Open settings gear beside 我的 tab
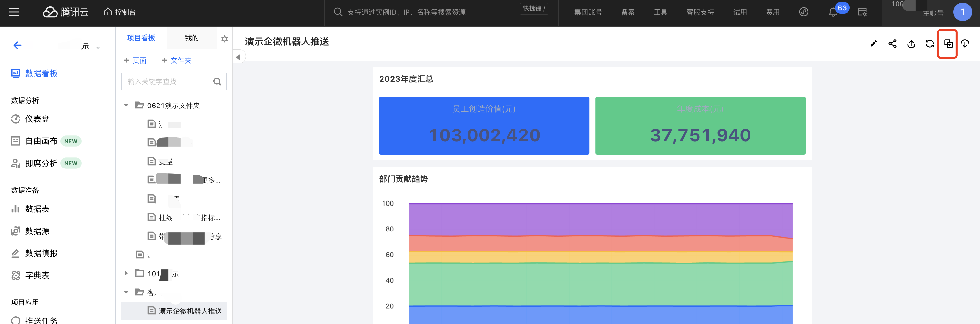The width and height of the screenshot is (980, 324). (224, 39)
